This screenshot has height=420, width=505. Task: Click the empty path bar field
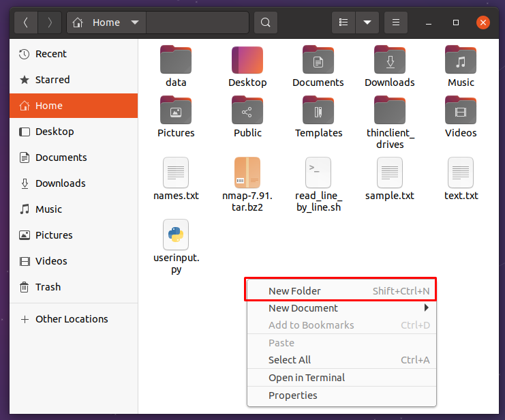point(198,22)
